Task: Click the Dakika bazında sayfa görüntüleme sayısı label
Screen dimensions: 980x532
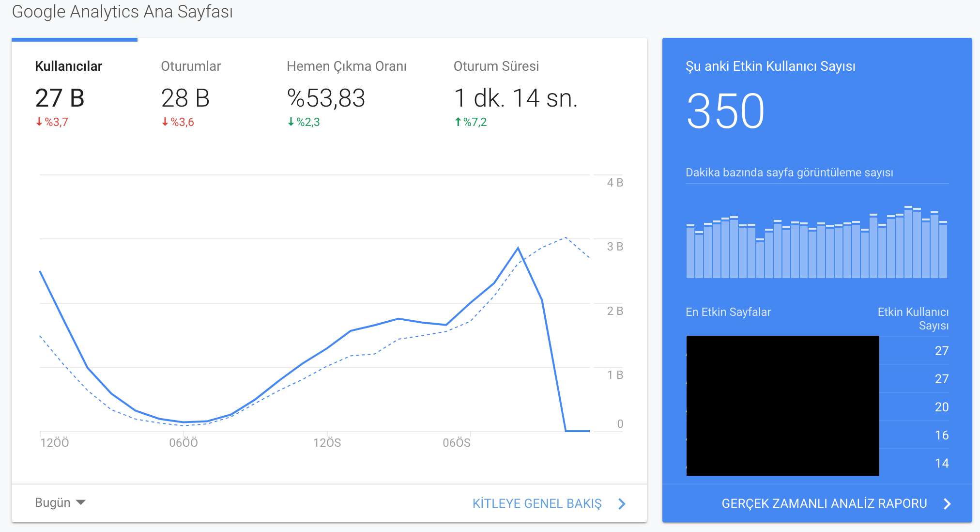Action: 789,172
